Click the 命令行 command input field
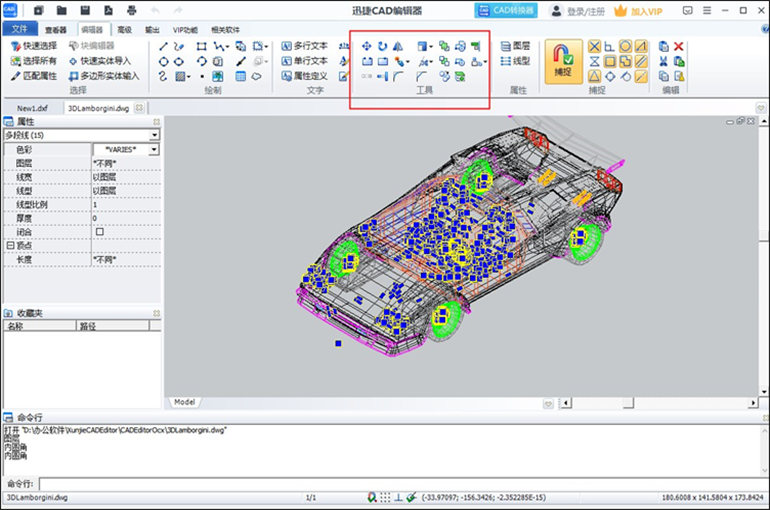The width and height of the screenshot is (770, 510). pyautogui.click(x=400, y=483)
